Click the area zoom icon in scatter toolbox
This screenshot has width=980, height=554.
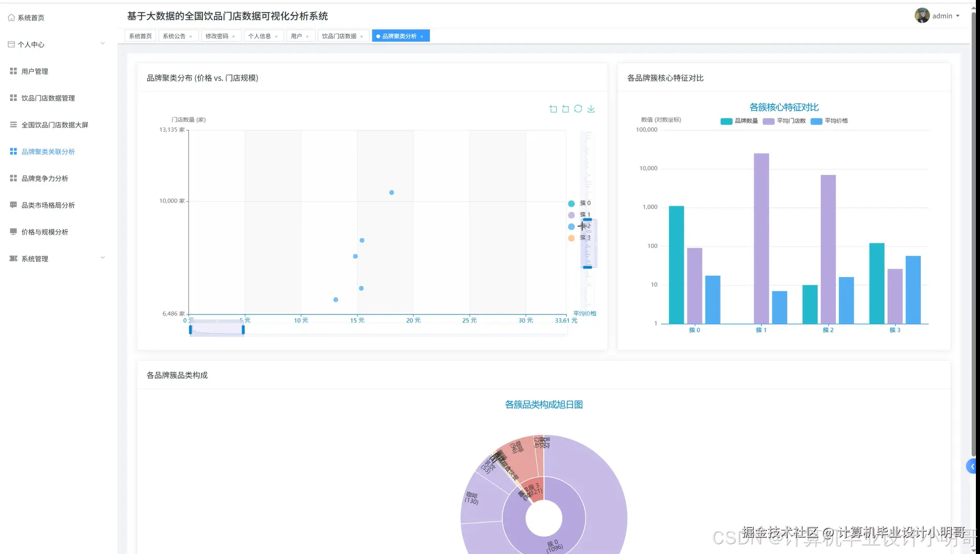click(x=553, y=109)
